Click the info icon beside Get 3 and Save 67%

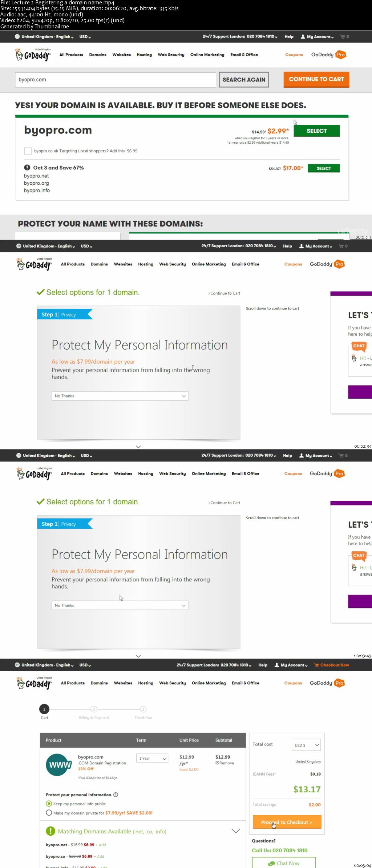(x=27, y=168)
